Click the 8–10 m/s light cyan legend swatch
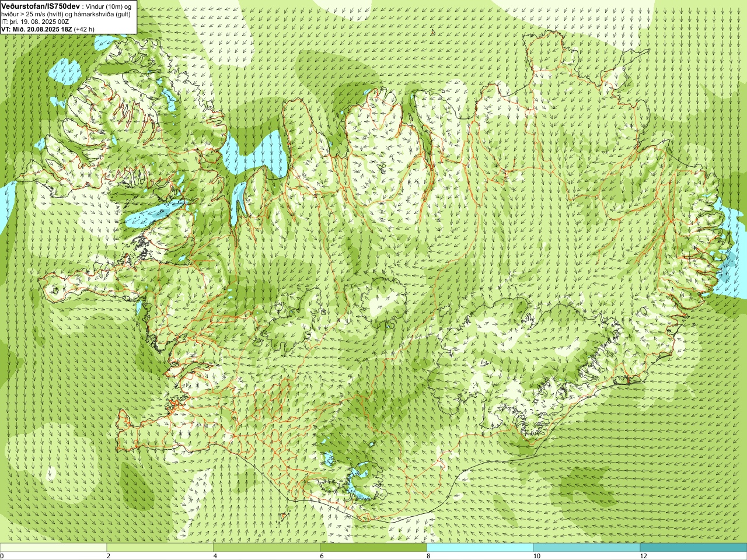Viewport: 747px width, 560px height. pos(480,548)
